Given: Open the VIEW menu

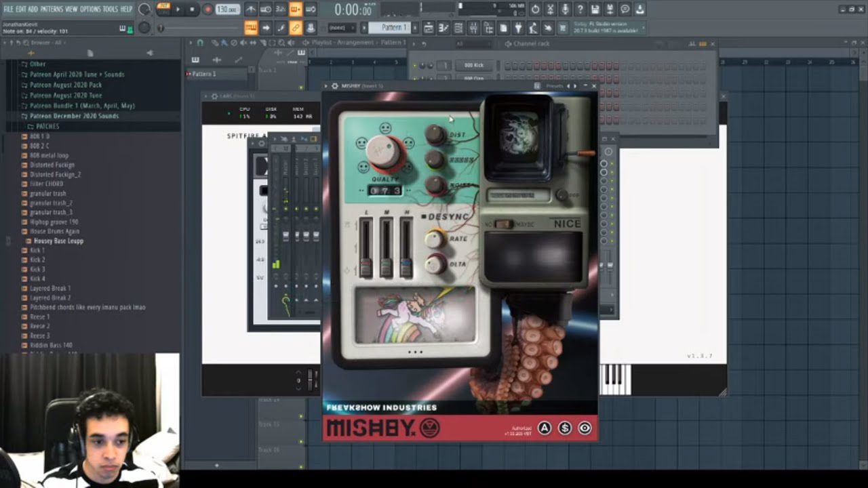Looking at the screenshot, I should (x=72, y=9).
